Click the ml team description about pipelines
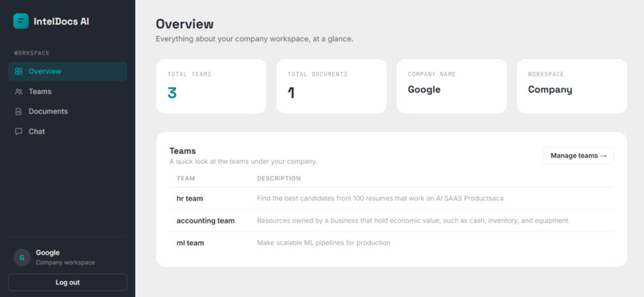Viewport: 644px width, 297px height. (x=324, y=243)
